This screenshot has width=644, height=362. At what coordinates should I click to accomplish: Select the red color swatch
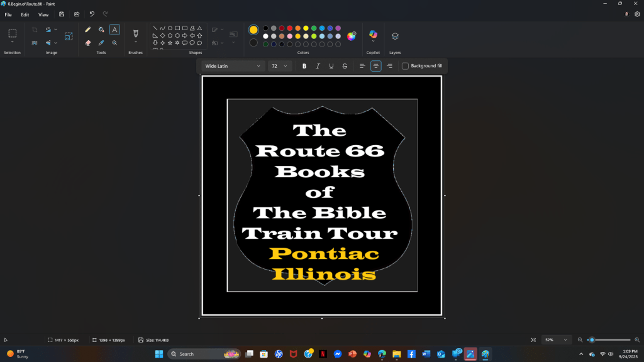[x=289, y=28]
